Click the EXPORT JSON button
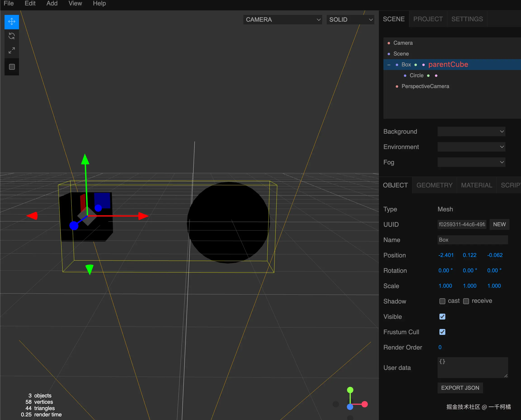Image resolution: width=521 pixels, height=420 pixels. (x=460, y=387)
